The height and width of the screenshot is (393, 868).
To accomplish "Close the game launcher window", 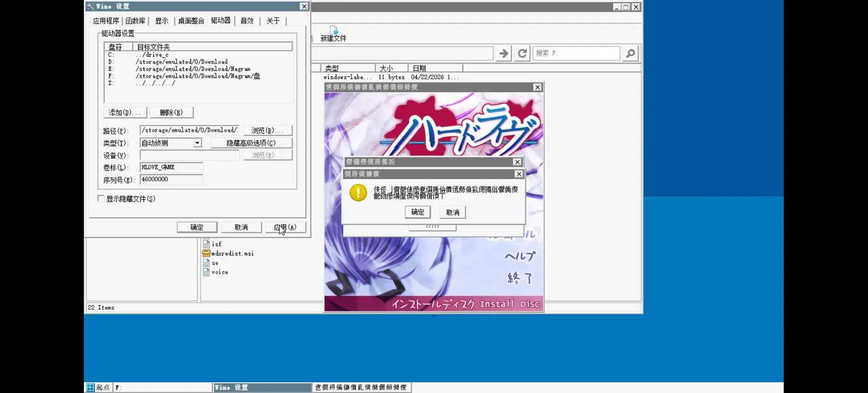I will pyautogui.click(x=537, y=87).
